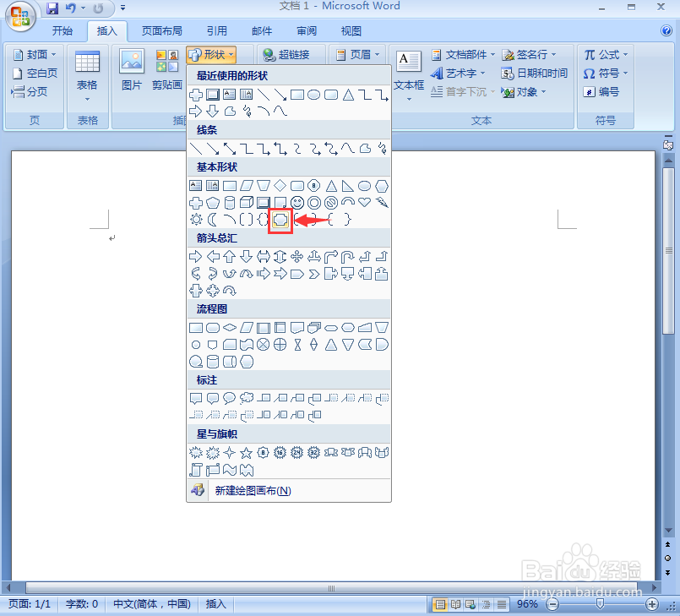Open the Equation dropdown
The width and height of the screenshot is (680, 616).
click(x=606, y=55)
